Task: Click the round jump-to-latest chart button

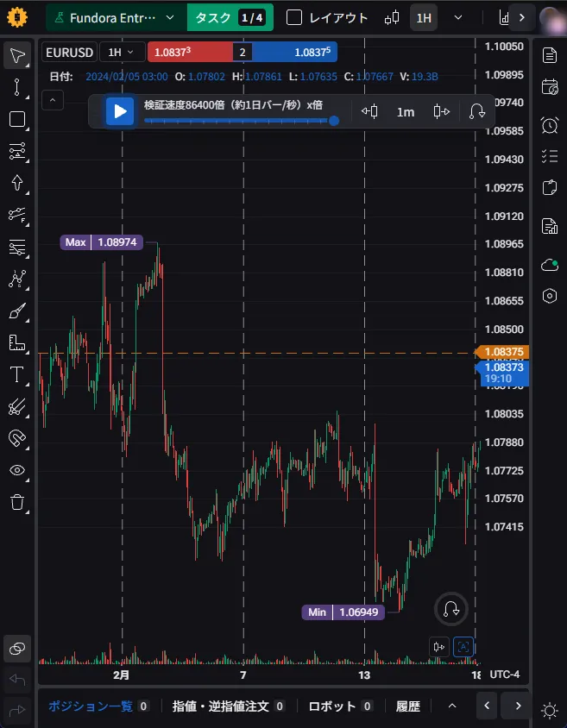Action: pos(450,609)
